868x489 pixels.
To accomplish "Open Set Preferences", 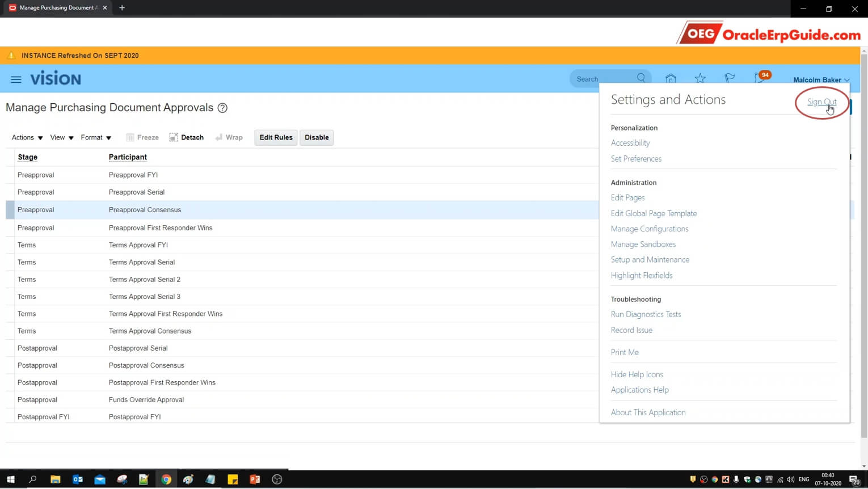I will pos(636,159).
